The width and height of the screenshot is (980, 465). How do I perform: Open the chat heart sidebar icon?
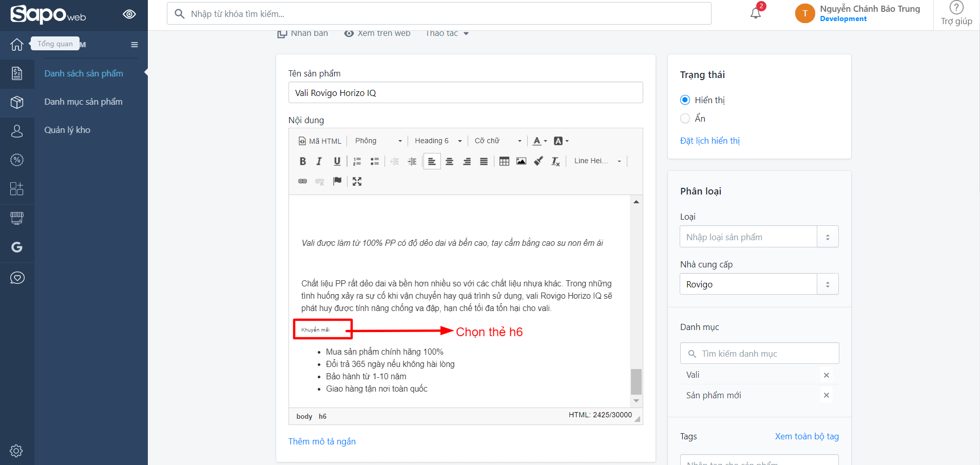tap(17, 278)
